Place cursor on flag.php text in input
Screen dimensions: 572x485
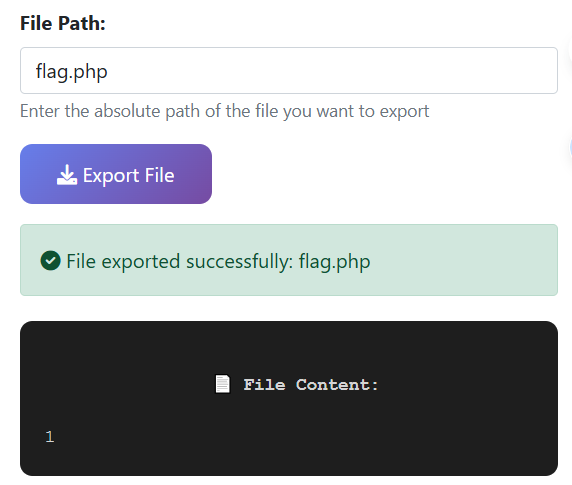click(x=72, y=71)
